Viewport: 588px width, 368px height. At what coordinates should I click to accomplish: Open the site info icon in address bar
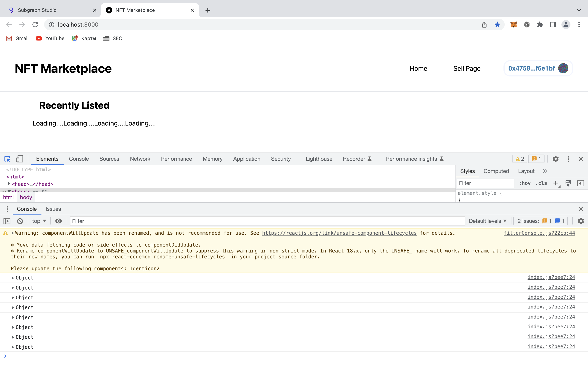51,25
